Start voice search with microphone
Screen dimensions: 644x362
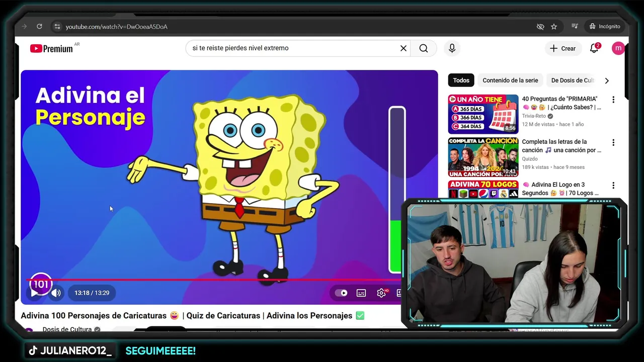coord(452,48)
